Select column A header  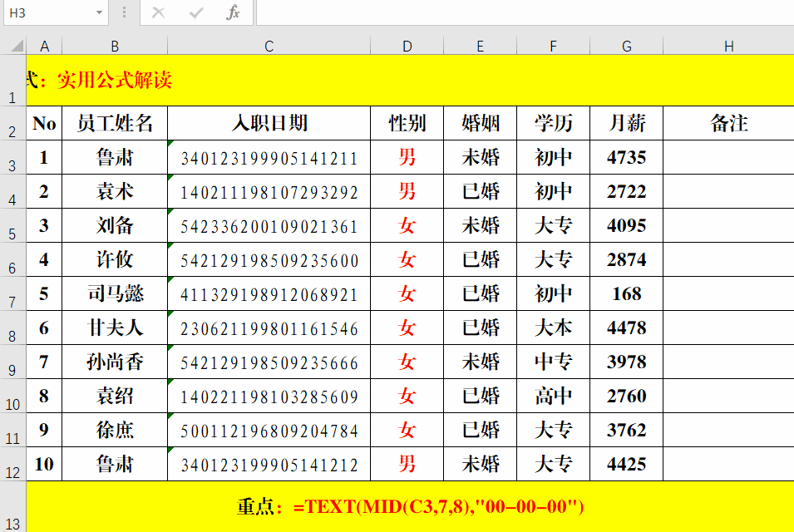44,46
